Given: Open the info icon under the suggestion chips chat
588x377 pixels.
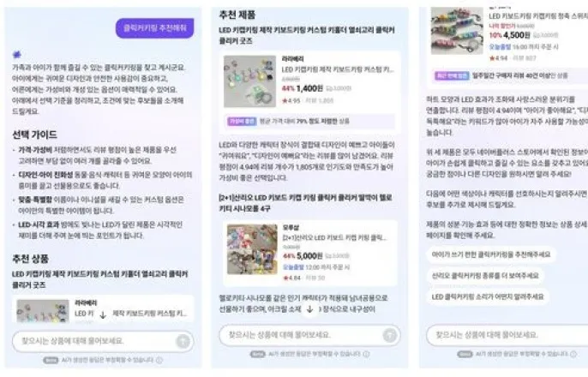Looking at the screenshot, I should 573,354.
